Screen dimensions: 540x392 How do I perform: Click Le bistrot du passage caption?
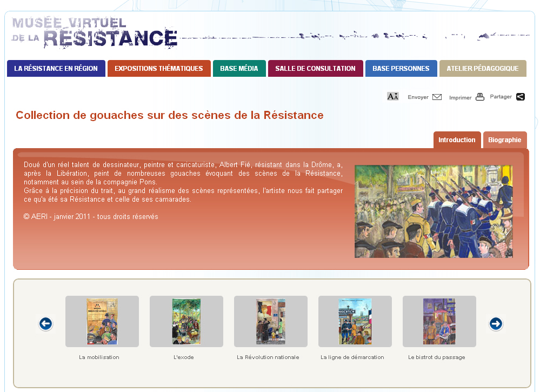point(437,357)
